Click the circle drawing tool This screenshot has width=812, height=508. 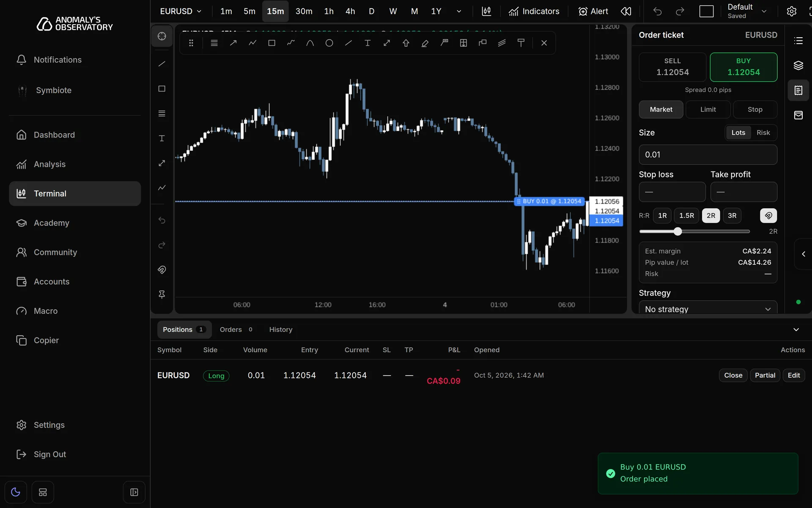[329, 43]
